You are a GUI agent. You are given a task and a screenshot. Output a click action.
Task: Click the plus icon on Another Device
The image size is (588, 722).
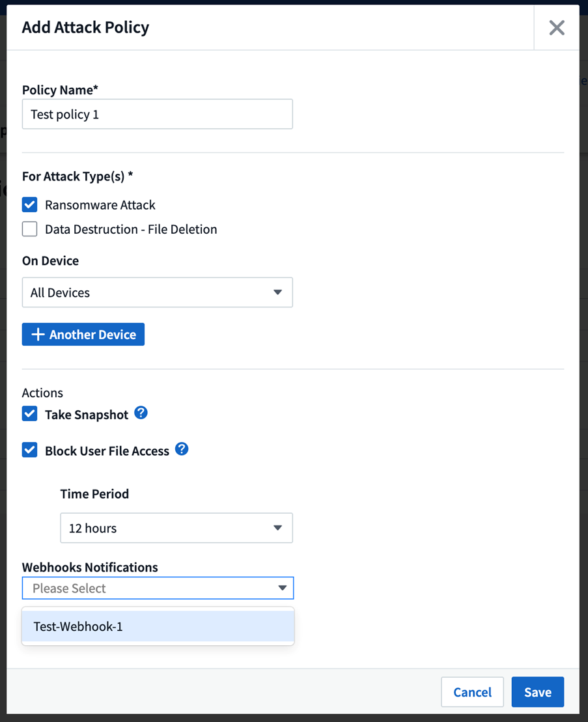pos(38,335)
